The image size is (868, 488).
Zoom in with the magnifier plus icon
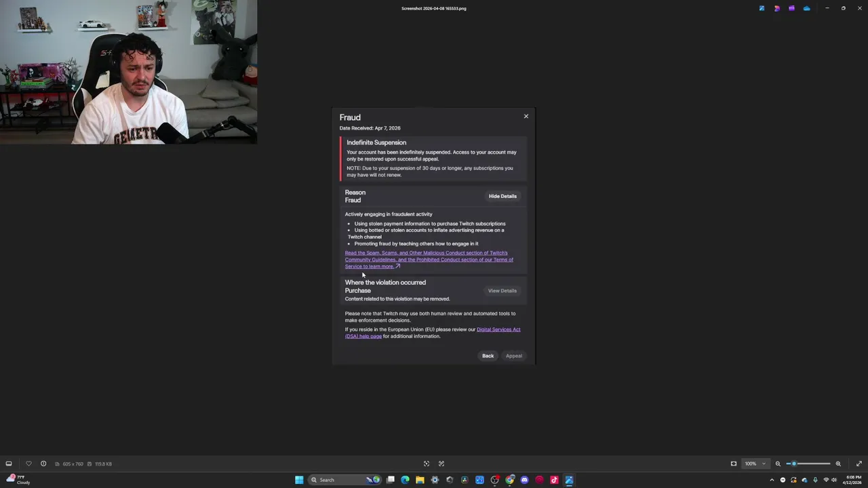(838, 464)
